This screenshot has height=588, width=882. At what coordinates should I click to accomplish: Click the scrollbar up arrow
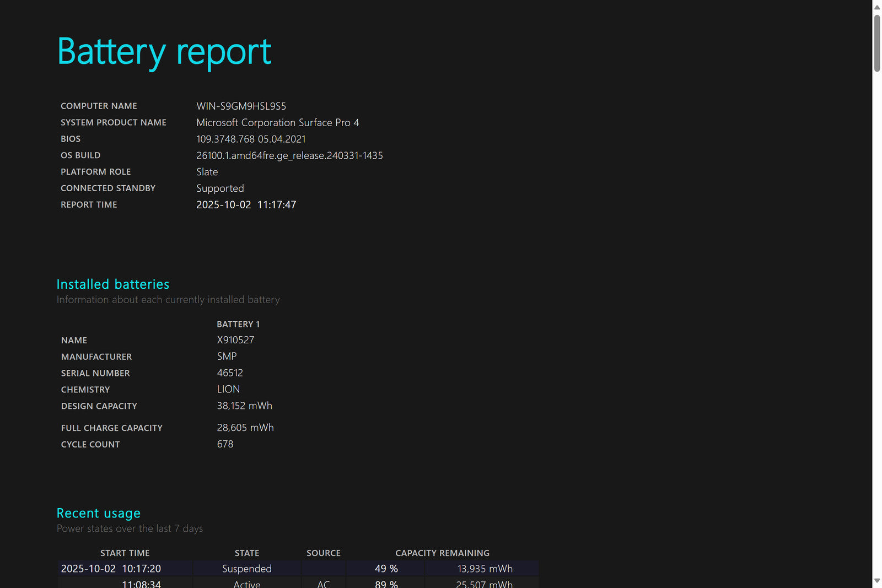click(876, 7)
